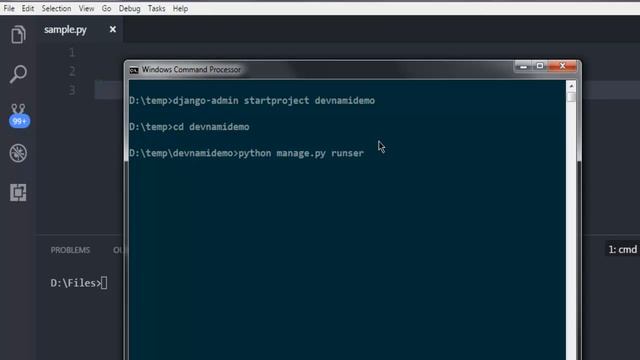Screen dimensions: 640x360
Task: Open the Extensions icon in sidebar
Action: 18,192
